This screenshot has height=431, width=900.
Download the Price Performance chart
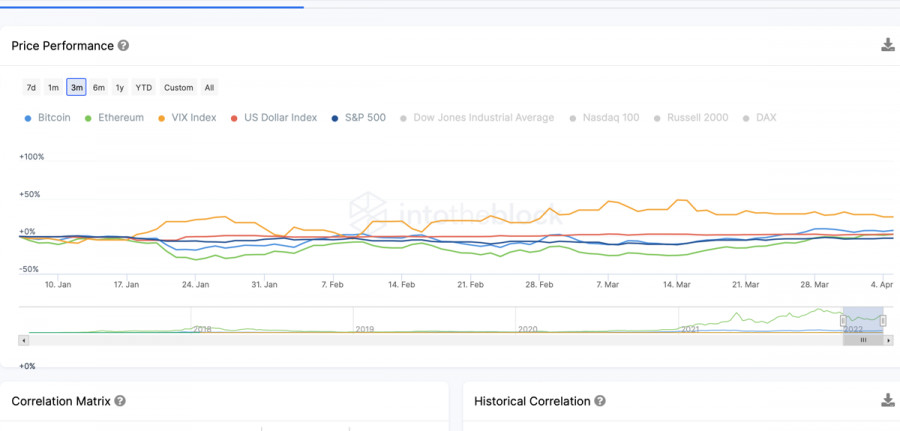887,45
